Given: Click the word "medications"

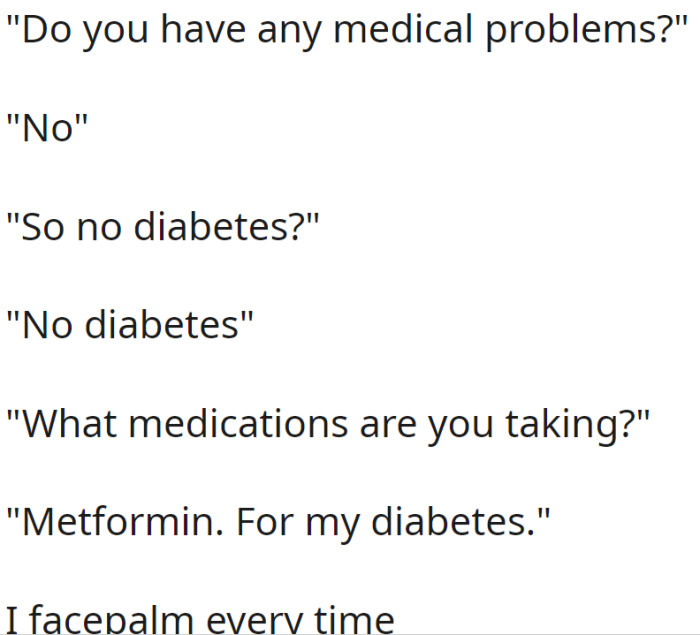Looking at the screenshot, I should pyautogui.click(x=238, y=422).
